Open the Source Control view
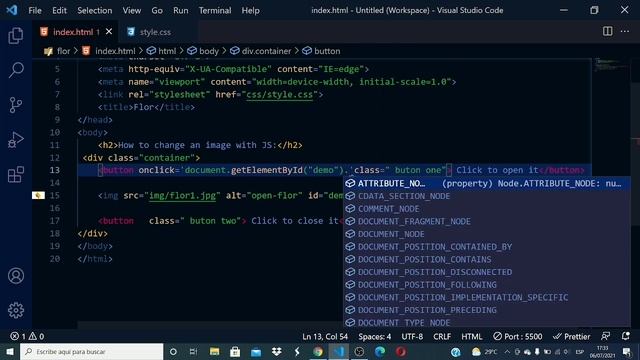 click(x=16, y=105)
